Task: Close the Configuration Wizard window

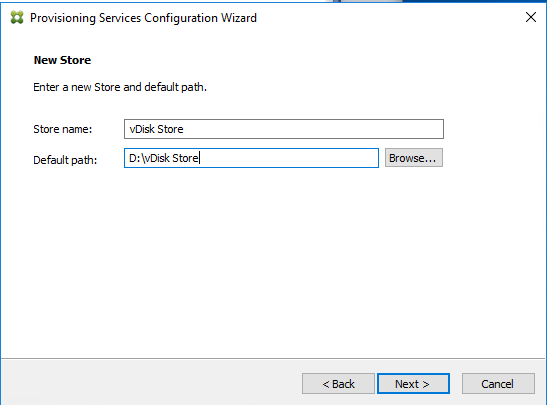Action: [x=531, y=17]
